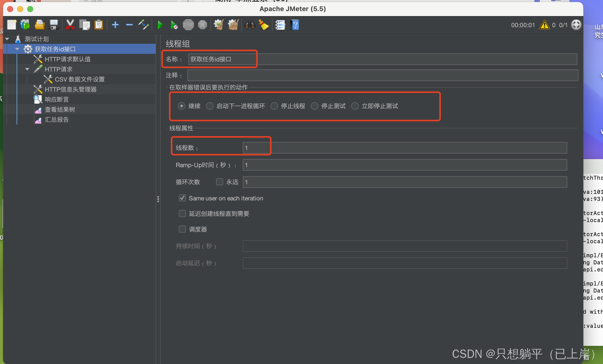Toggle Same user on each iteration
603x364 pixels.
(182, 198)
